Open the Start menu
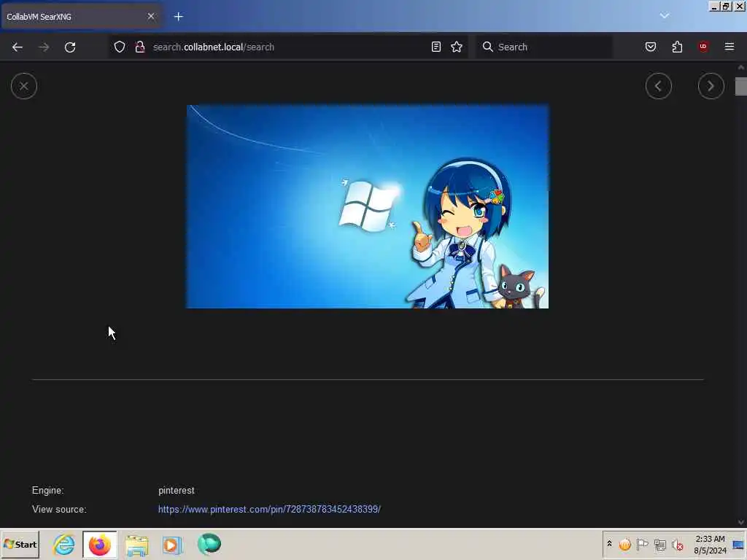The height and width of the screenshot is (560, 747). (x=20, y=544)
